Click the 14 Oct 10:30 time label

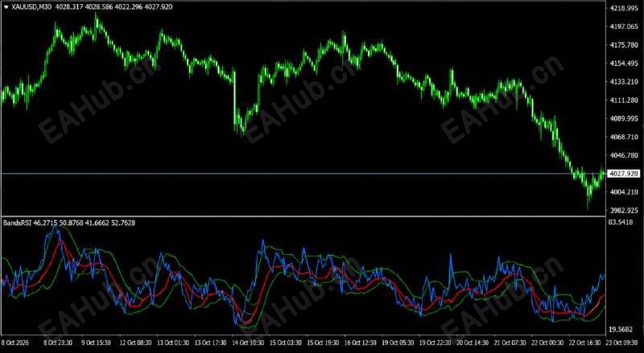click(249, 343)
